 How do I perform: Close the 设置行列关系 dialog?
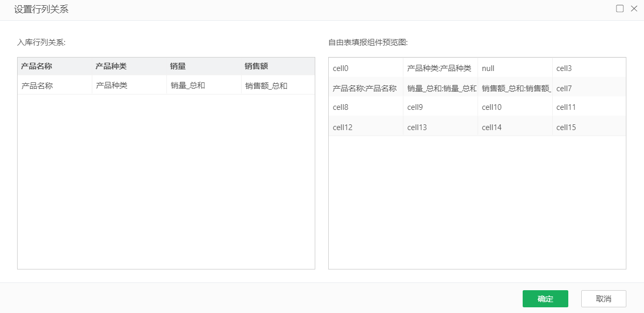[634, 9]
